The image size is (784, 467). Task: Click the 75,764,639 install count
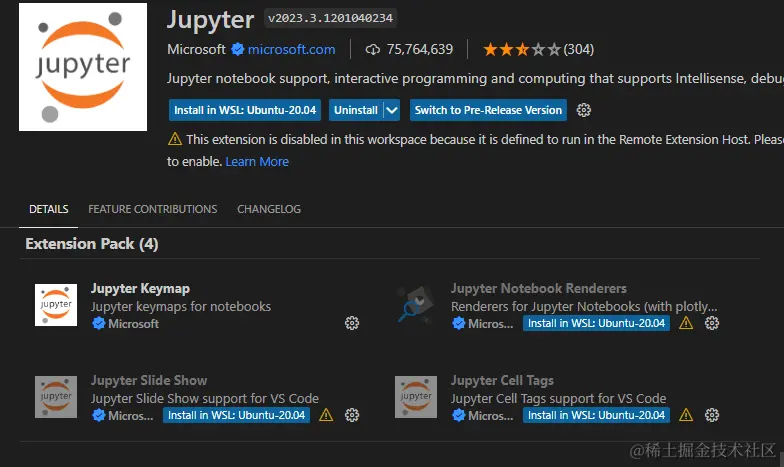pos(420,49)
